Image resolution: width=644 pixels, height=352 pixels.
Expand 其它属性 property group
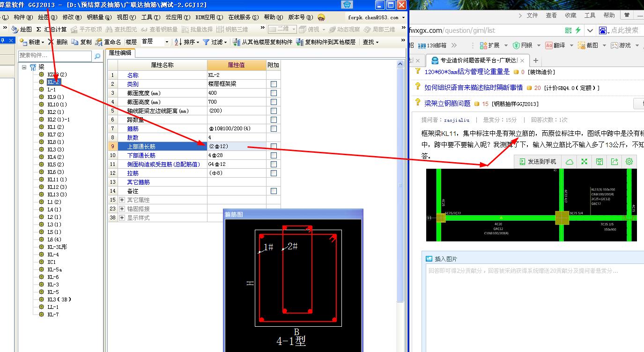point(122,200)
